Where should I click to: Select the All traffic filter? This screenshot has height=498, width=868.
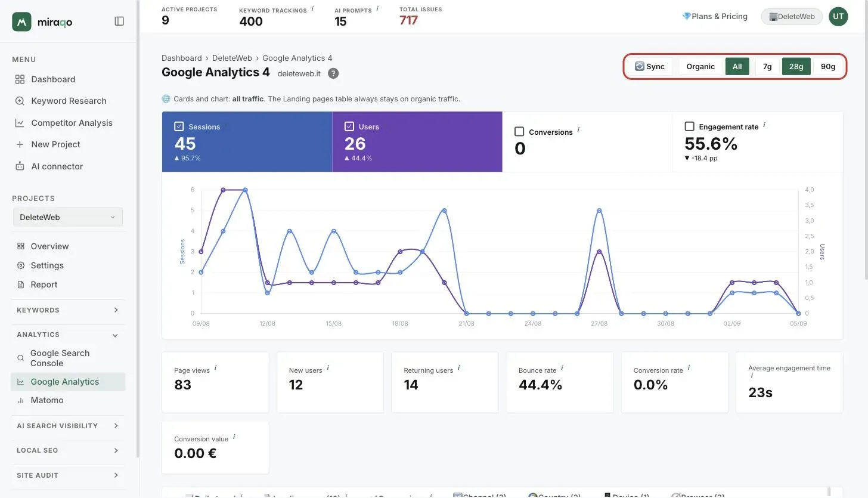[737, 66]
